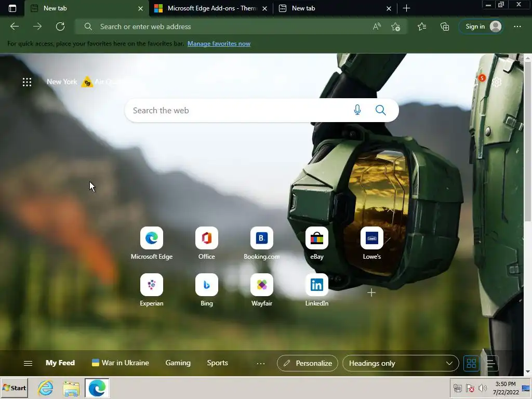Screen dimensions: 532x399
Task: Show more feed topics
Action: [x=261, y=363]
